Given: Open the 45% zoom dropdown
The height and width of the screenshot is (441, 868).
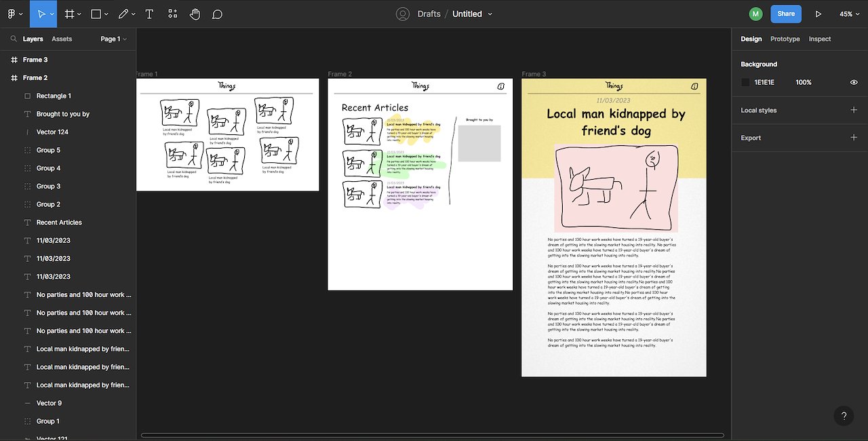Looking at the screenshot, I should [850, 14].
